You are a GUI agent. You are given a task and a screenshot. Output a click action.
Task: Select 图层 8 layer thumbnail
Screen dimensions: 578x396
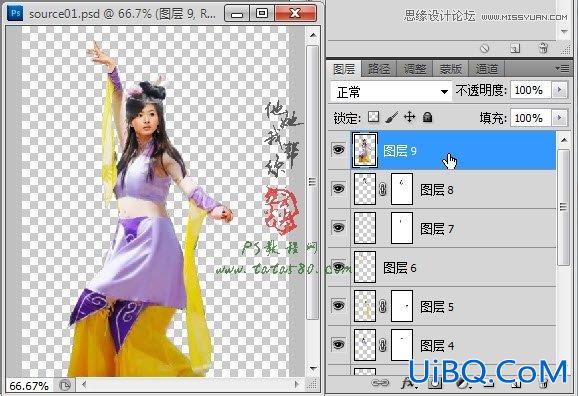point(365,189)
